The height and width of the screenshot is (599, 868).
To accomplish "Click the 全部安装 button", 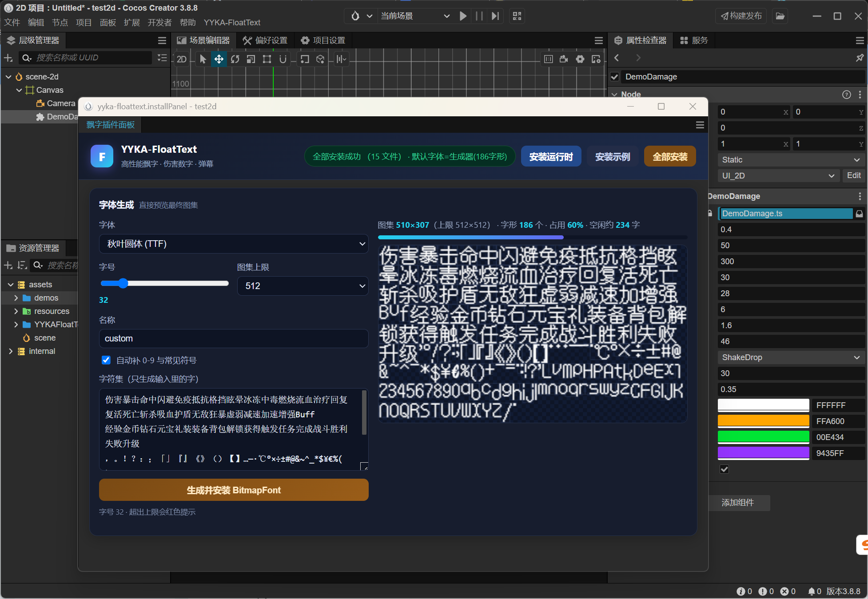I will coord(670,156).
